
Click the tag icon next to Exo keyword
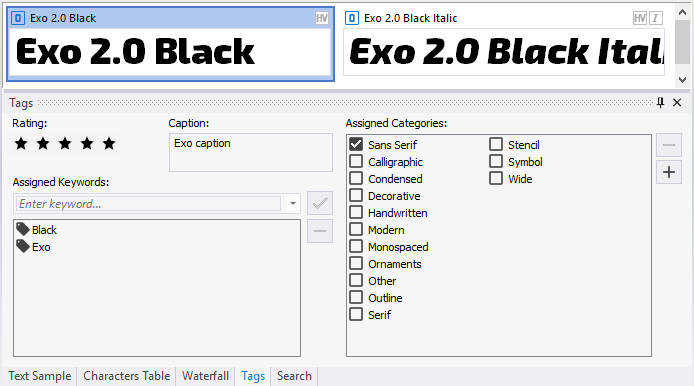23,246
